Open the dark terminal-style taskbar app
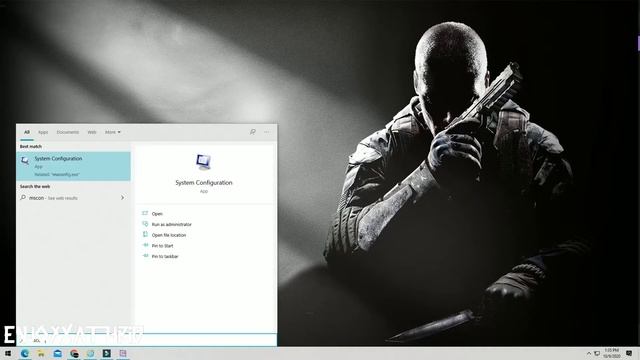 click(107, 353)
